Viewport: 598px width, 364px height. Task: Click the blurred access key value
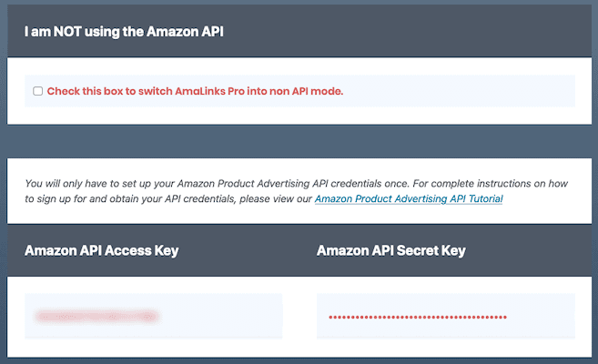pos(96,317)
